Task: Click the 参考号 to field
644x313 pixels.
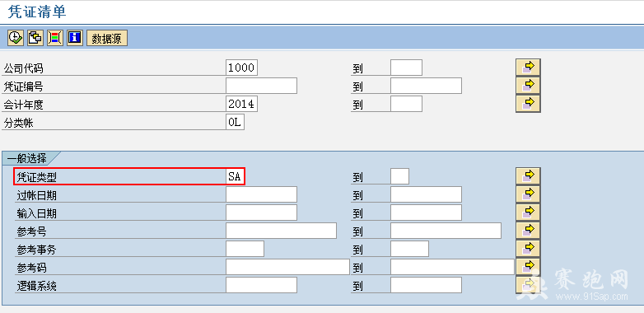Action: coord(446,231)
